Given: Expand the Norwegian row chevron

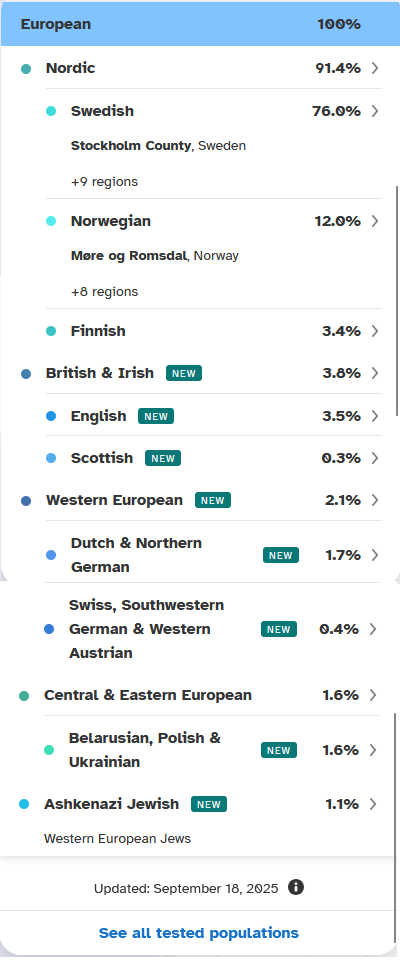Looking at the screenshot, I should (375, 221).
